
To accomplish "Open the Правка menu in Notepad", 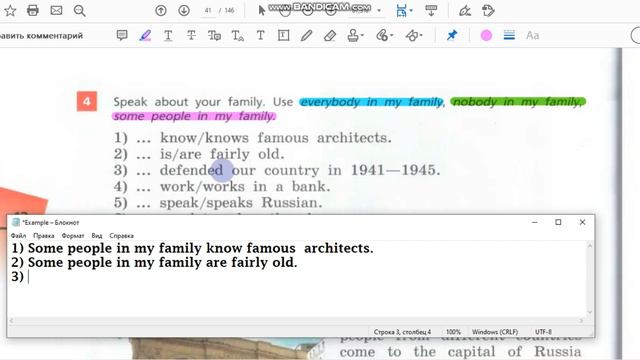I will tap(44, 236).
